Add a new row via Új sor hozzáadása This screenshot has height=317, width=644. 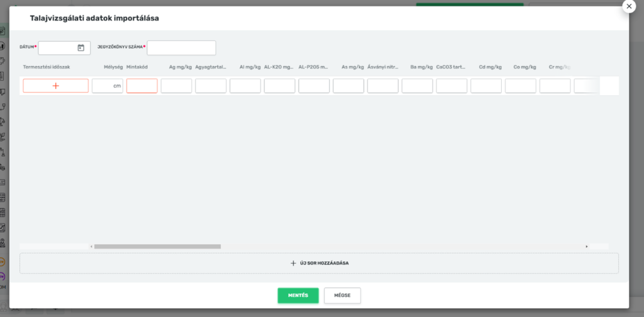coord(319,263)
